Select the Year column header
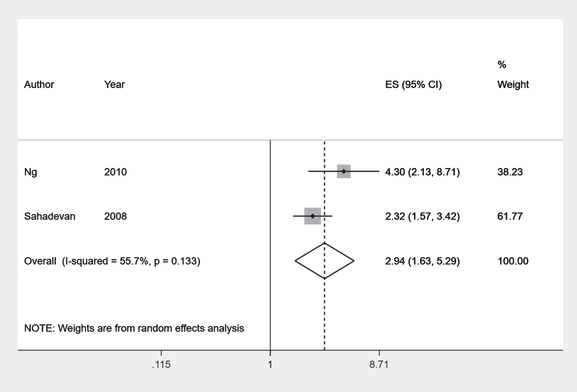577x392 pixels. point(114,85)
